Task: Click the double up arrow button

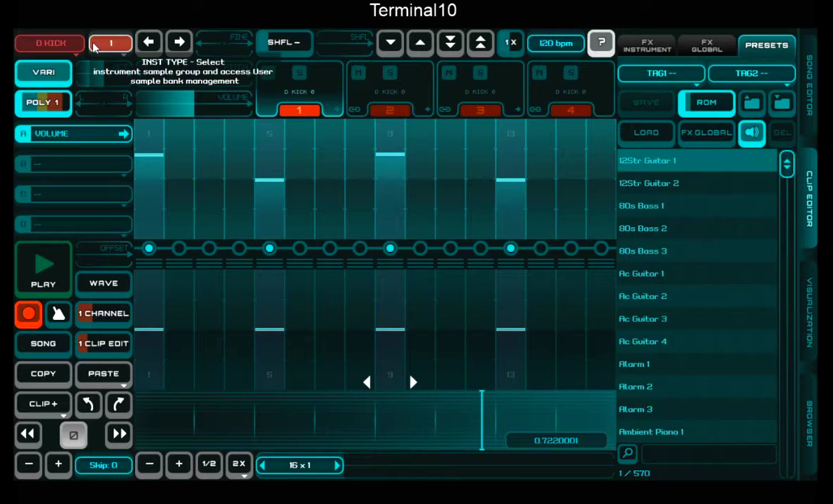Action: pos(480,43)
